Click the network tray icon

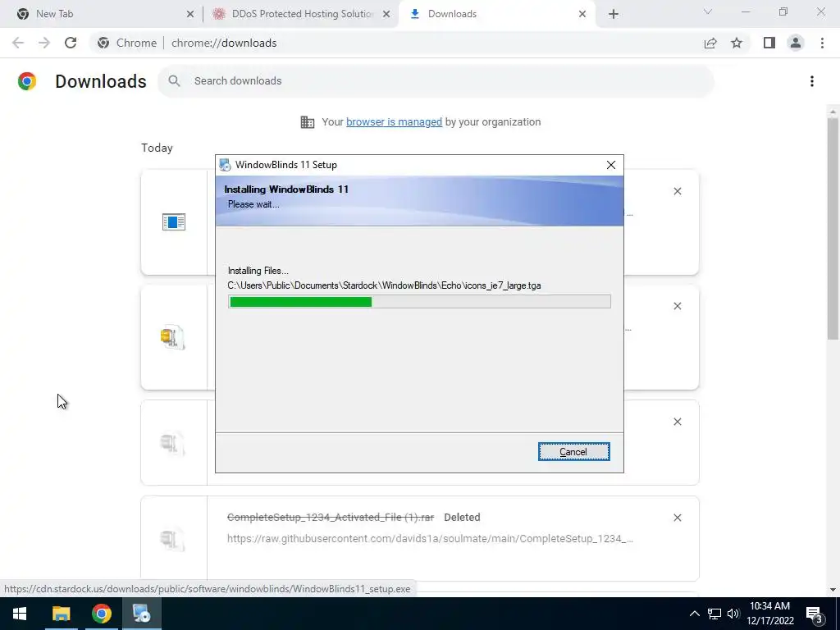714,614
